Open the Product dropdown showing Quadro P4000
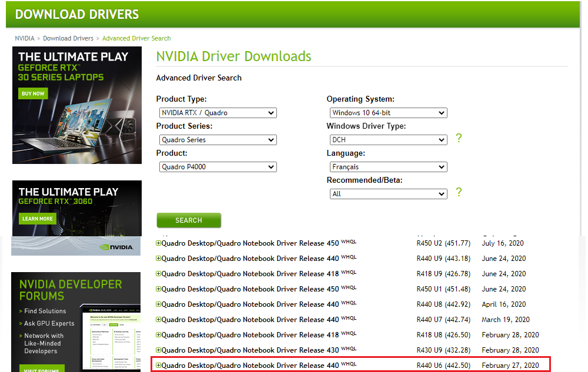 [218, 167]
